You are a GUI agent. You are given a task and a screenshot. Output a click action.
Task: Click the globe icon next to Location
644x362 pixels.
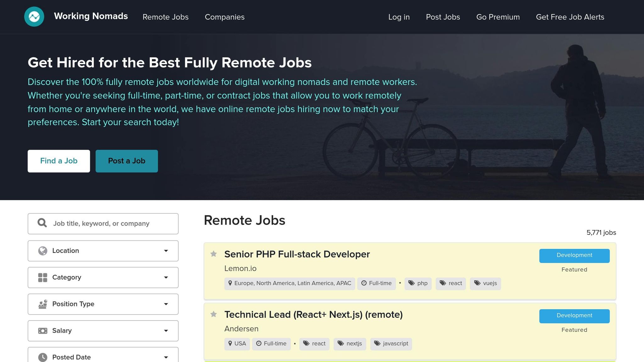(42, 250)
